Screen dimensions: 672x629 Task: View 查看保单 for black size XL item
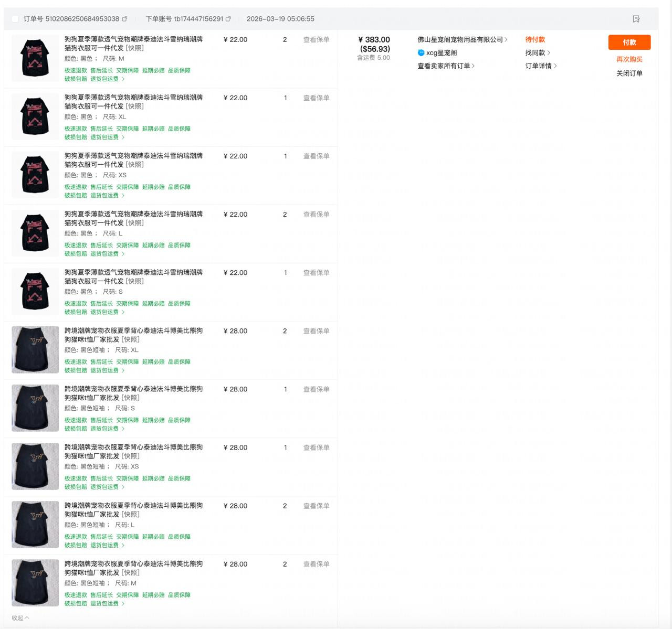pyautogui.click(x=316, y=98)
